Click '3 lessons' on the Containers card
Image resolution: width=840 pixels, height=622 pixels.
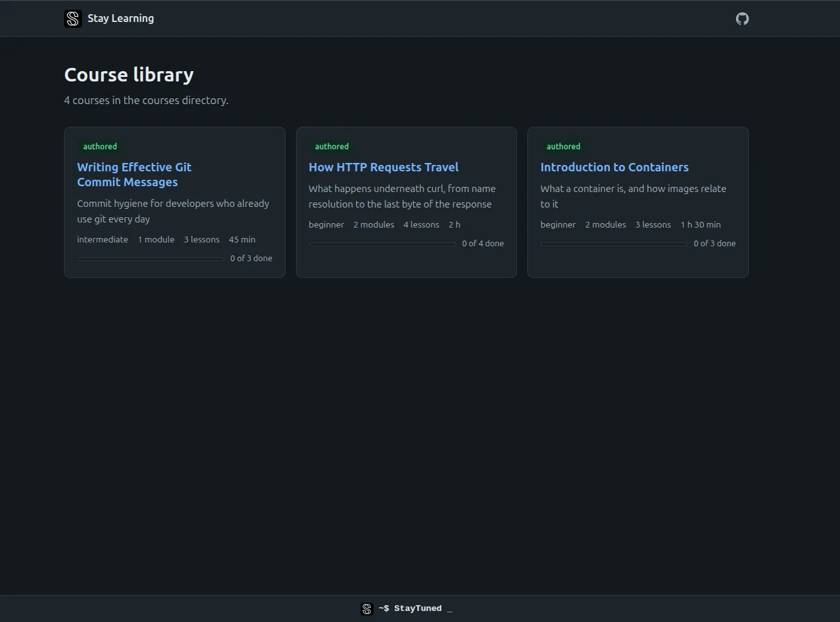[653, 224]
